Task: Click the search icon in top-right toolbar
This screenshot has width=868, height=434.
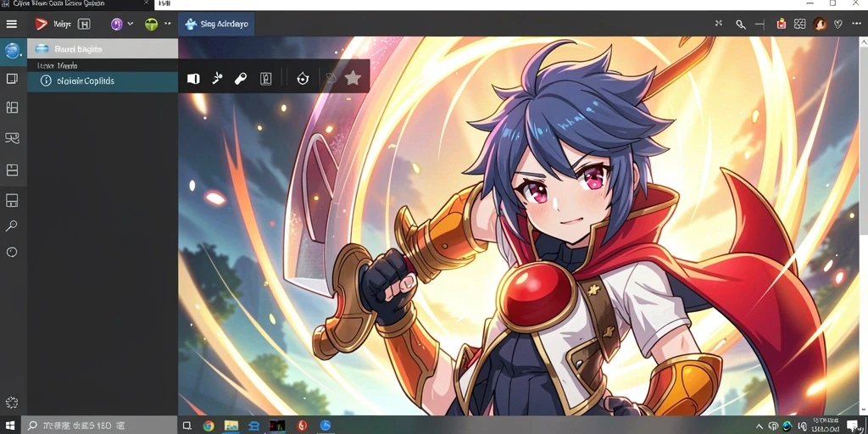Action: click(740, 24)
